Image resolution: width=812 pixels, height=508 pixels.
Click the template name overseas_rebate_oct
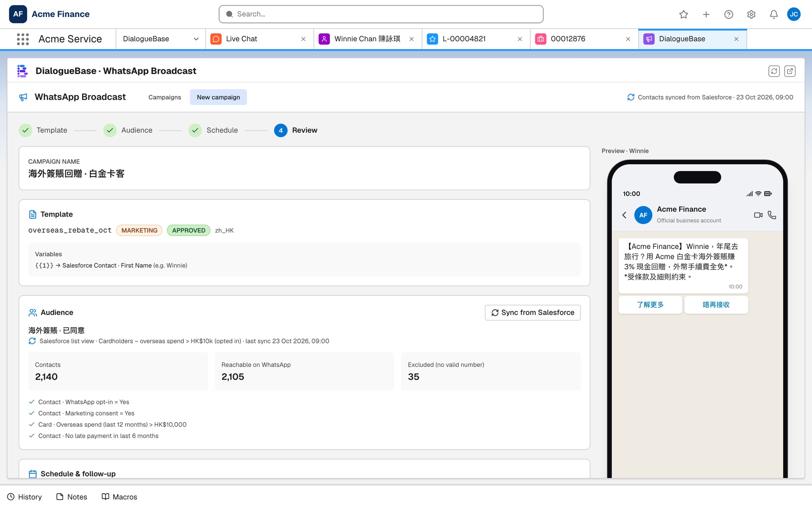pyautogui.click(x=70, y=230)
